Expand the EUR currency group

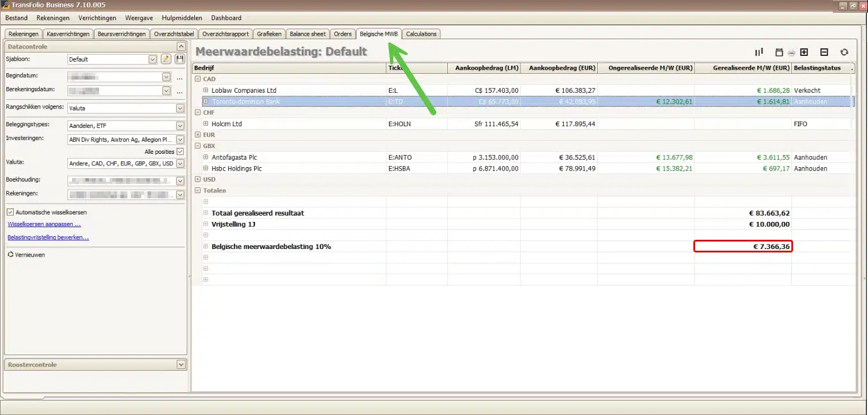click(x=198, y=135)
